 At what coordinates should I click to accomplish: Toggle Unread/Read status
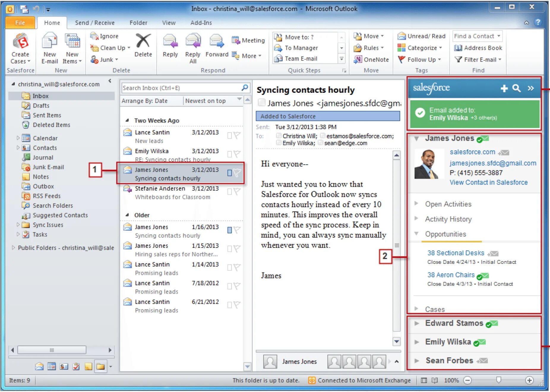coord(421,36)
